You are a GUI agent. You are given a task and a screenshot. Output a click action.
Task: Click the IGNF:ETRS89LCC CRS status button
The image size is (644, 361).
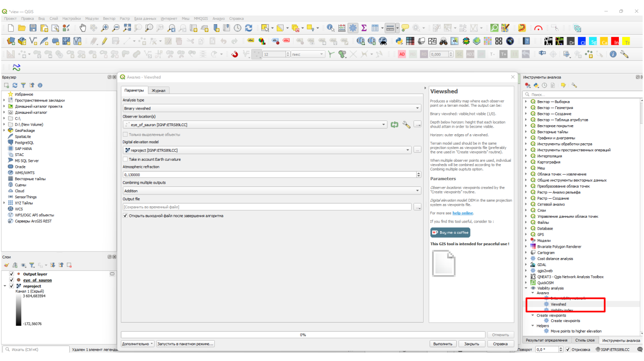point(612,350)
